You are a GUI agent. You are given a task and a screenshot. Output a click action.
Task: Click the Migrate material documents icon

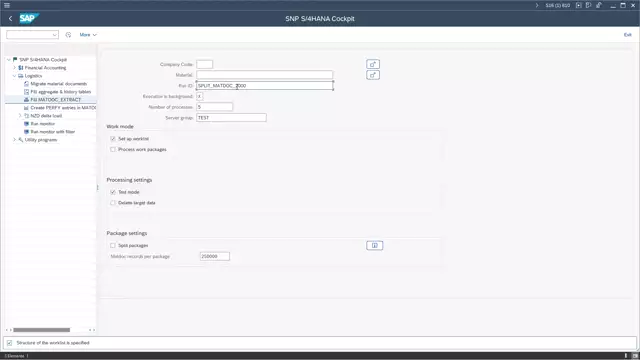pos(27,84)
